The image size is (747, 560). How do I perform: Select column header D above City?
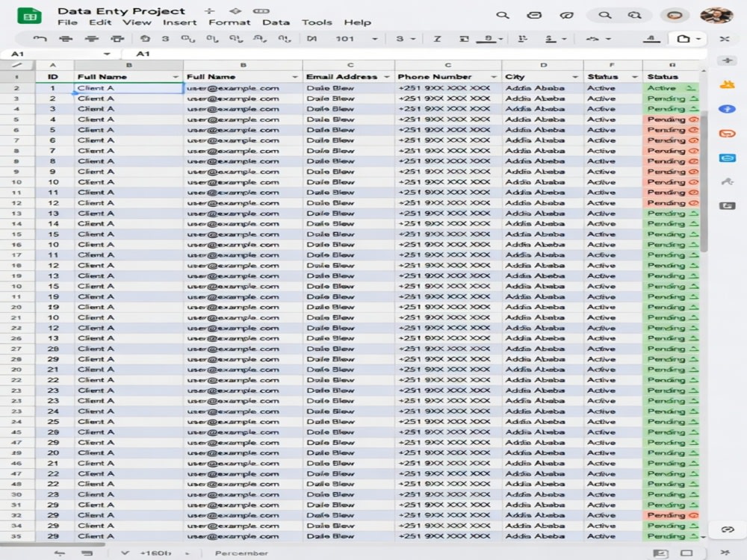pos(543,65)
